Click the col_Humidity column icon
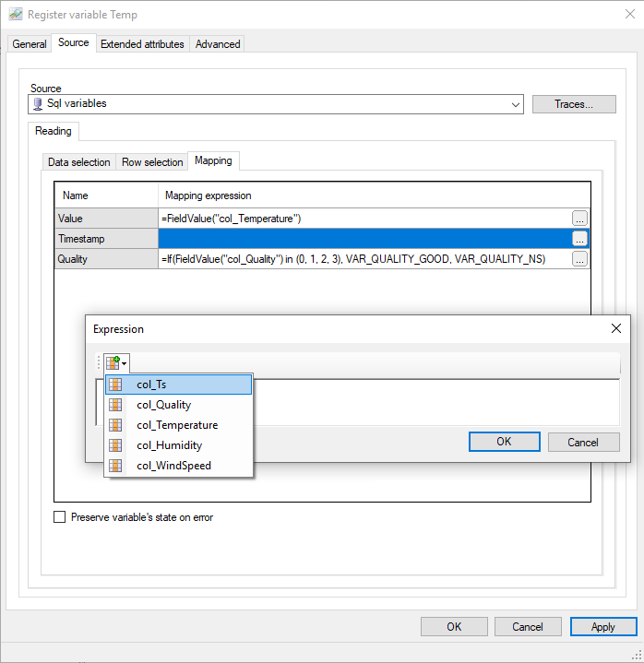 tap(115, 445)
